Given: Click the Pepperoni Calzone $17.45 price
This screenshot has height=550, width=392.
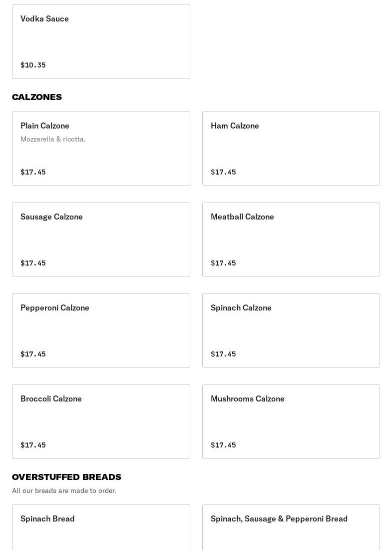Looking at the screenshot, I should (33, 354).
